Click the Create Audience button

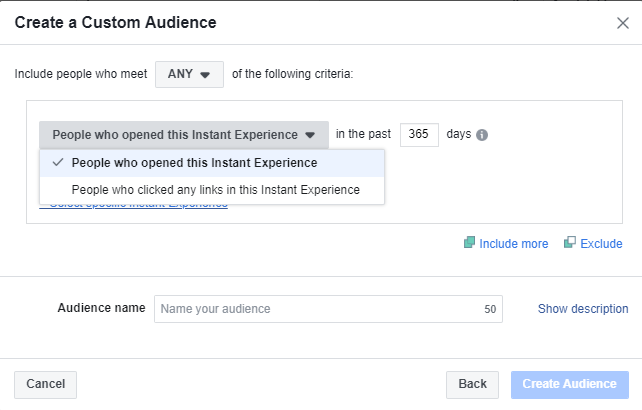tap(569, 384)
